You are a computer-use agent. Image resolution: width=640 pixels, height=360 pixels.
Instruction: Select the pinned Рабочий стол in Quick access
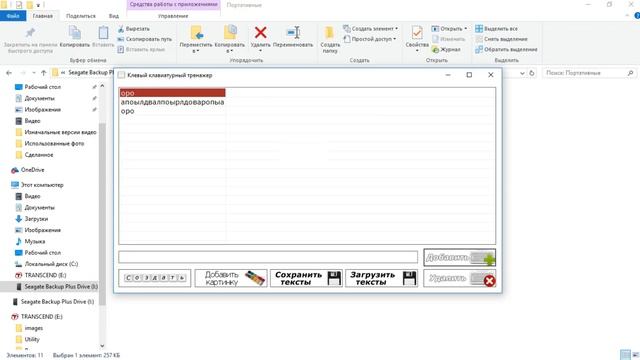point(42,87)
